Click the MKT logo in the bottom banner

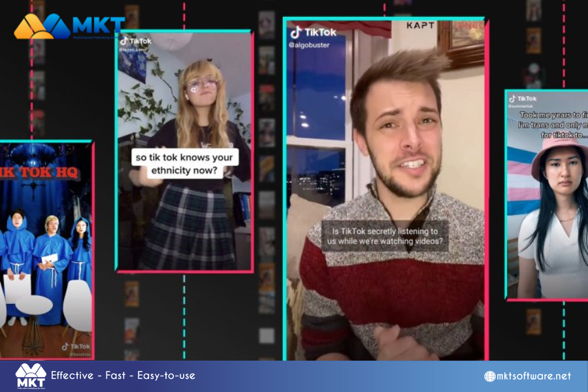coord(31,376)
